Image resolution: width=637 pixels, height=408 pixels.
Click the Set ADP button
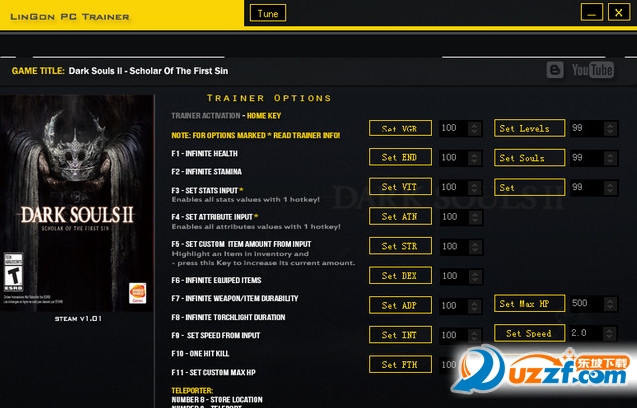(400, 305)
